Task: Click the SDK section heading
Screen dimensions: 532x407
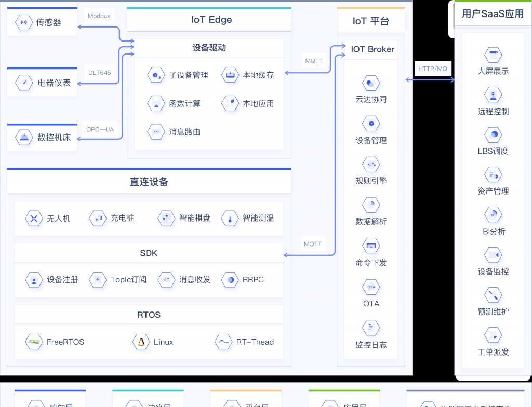Action: (x=149, y=253)
